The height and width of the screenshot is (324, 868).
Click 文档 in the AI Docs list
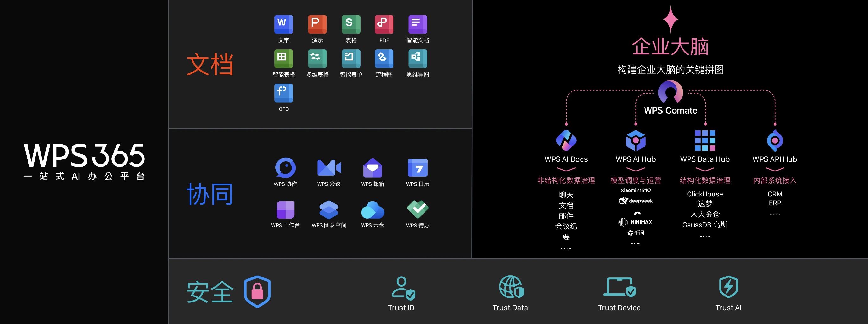566,205
